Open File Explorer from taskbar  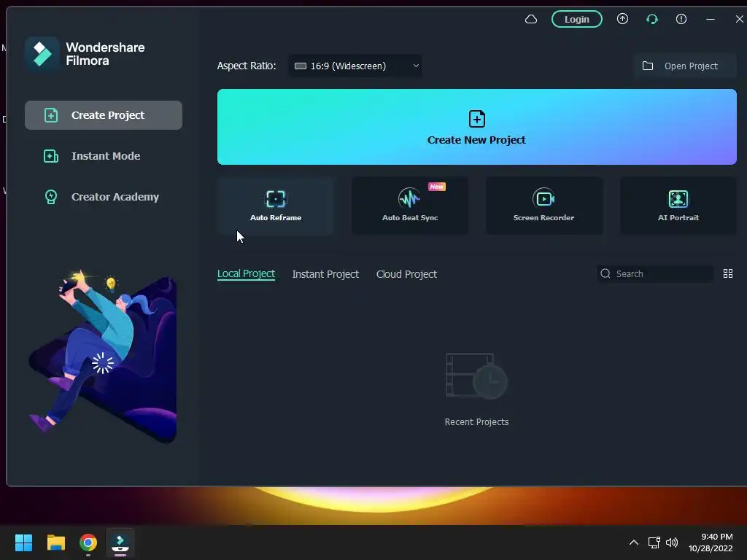point(55,542)
